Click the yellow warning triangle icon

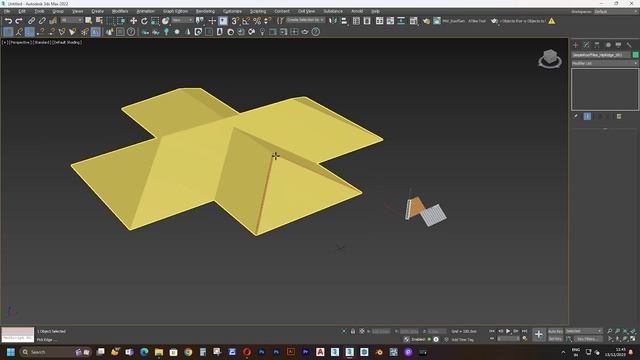552,21
